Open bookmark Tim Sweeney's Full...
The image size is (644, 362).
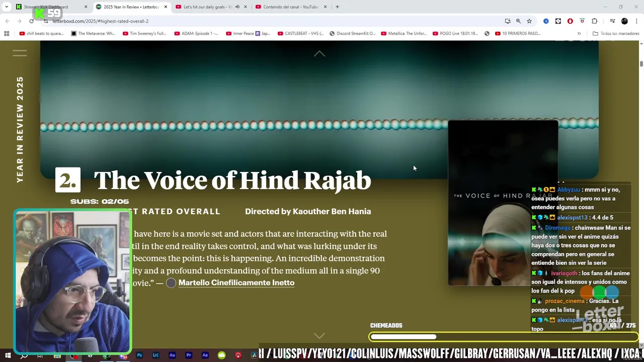point(144,34)
